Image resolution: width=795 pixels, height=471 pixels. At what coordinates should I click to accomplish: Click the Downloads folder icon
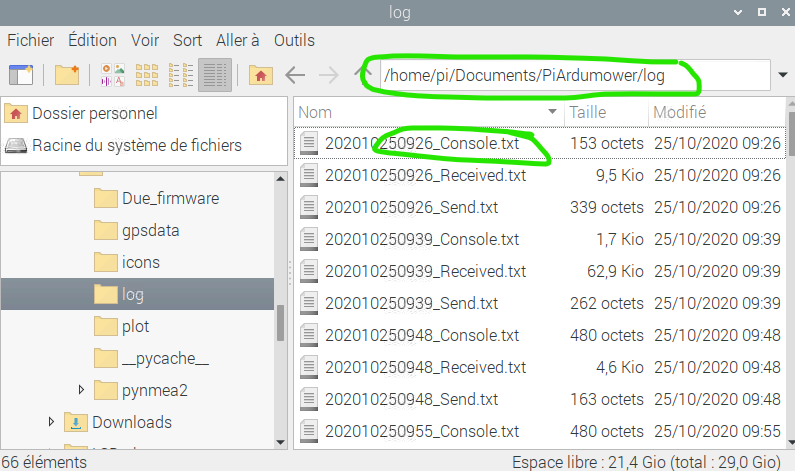tap(76, 422)
